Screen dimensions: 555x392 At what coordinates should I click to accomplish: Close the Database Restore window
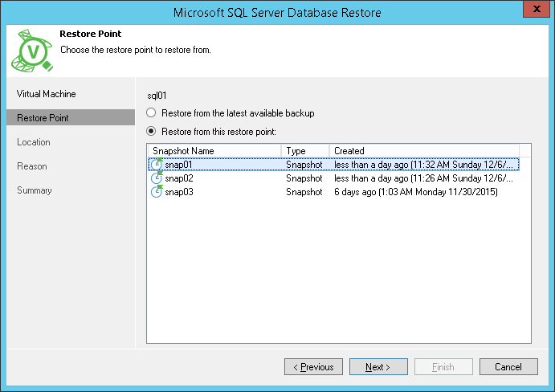[534, 10]
